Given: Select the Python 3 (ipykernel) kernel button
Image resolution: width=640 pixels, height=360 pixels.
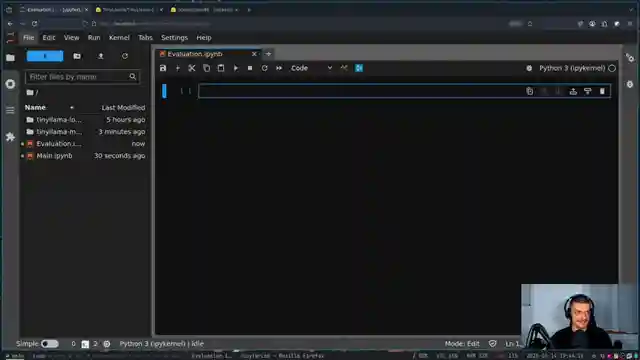Looking at the screenshot, I should click(572, 68).
